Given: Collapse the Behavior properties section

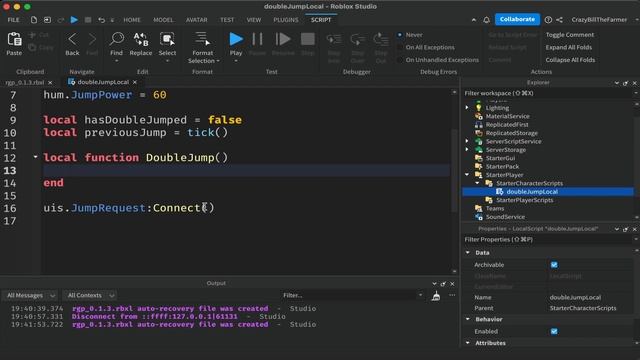Looking at the screenshot, I should (x=468, y=319).
